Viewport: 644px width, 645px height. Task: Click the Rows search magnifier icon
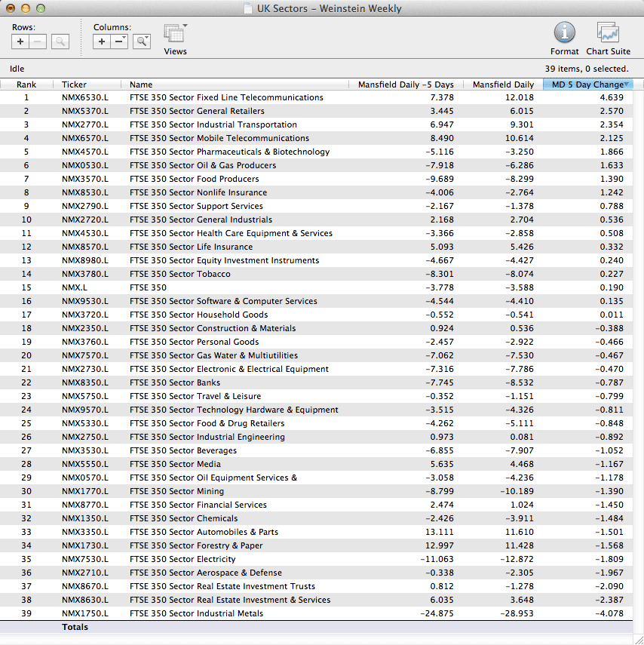(x=60, y=42)
